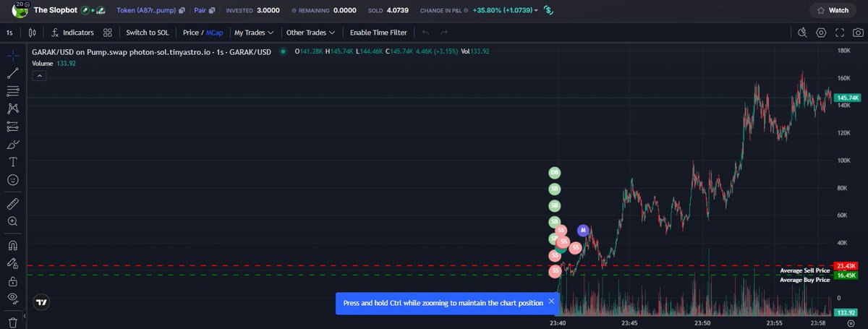
Task: Click the Volume 133.92 indicator legend
Action: [x=54, y=64]
